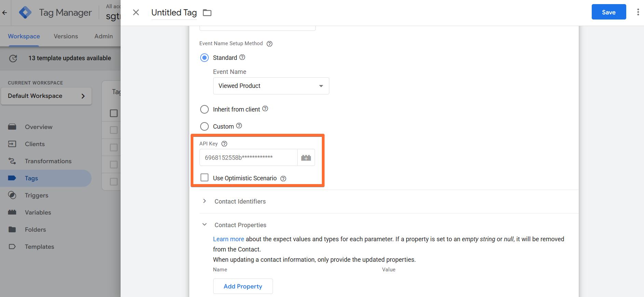Select the Standard event name method
644x297 pixels.
pyautogui.click(x=204, y=58)
